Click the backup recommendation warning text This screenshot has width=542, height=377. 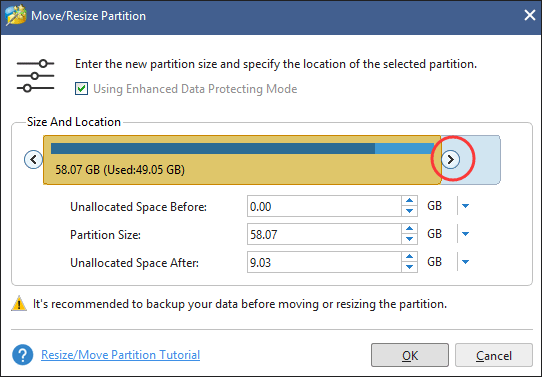click(x=240, y=304)
